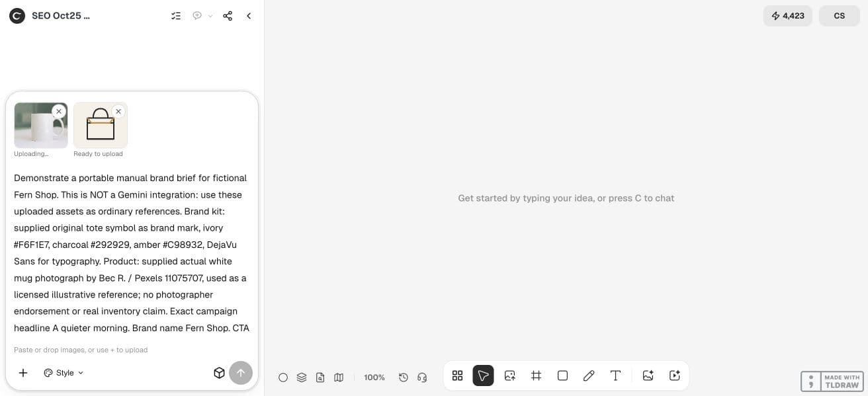
Task: Choose the image upload tool
Action: 509,376
